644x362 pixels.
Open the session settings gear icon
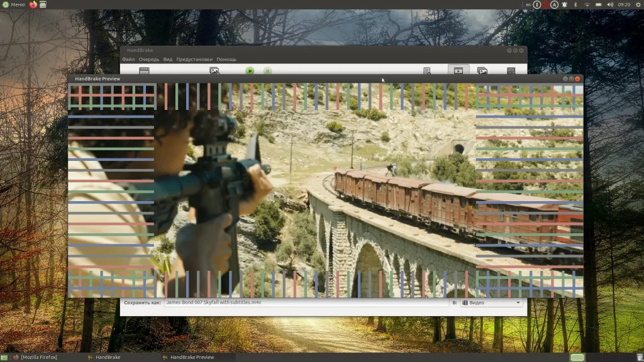click(638, 4)
